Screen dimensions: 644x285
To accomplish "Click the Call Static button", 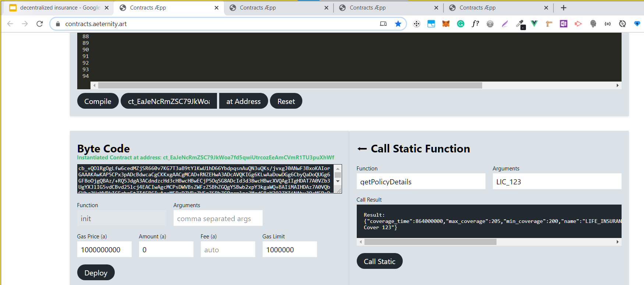I will coord(380,261).
